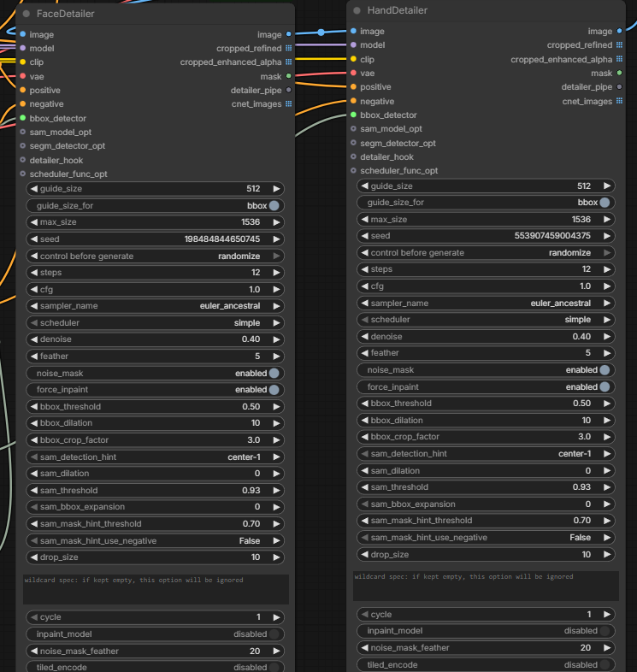This screenshot has width=637, height=672.
Task: Enable inpaint_model in the FaceDetailer node
Action: click(155, 634)
